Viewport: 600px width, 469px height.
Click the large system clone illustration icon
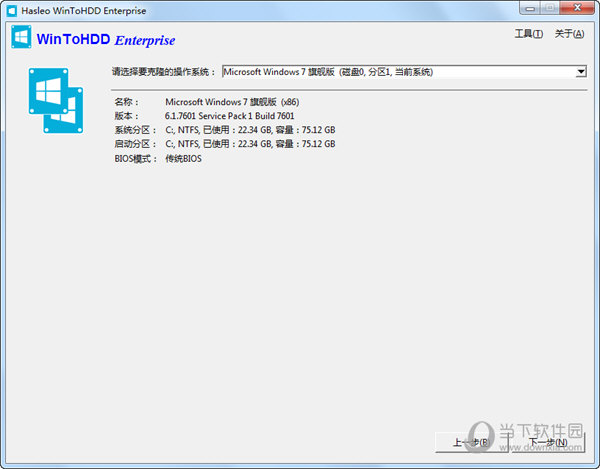point(56,101)
